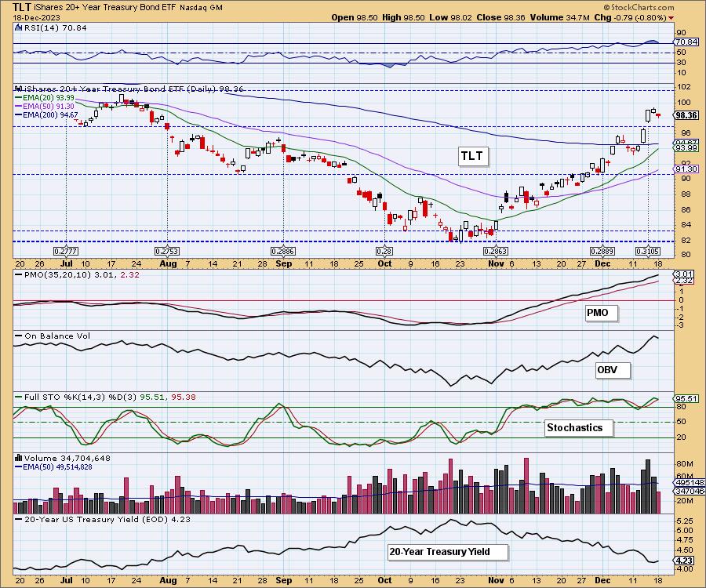Click the Open 98.50 value
The height and width of the screenshot is (588, 706).
pyautogui.click(x=355, y=17)
